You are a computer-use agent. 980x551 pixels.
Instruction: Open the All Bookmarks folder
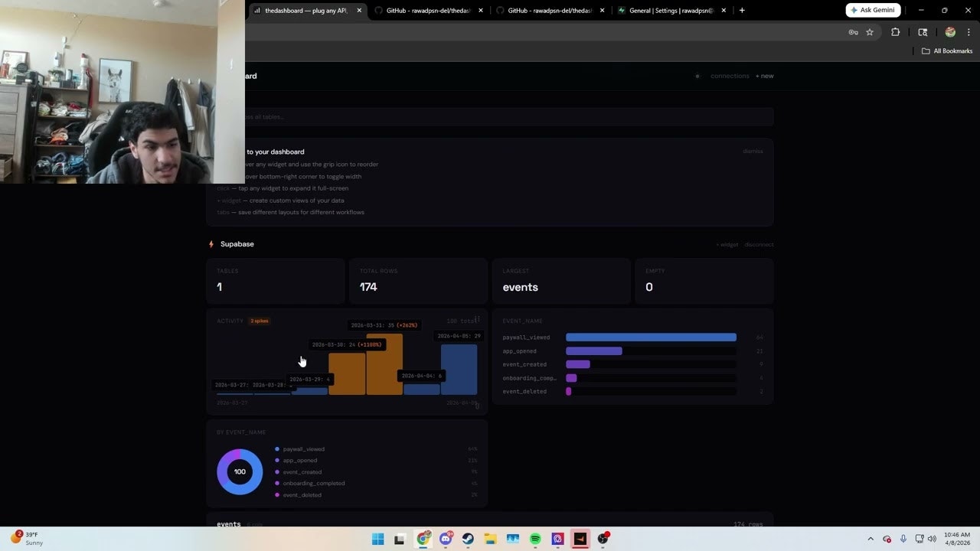point(947,51)
